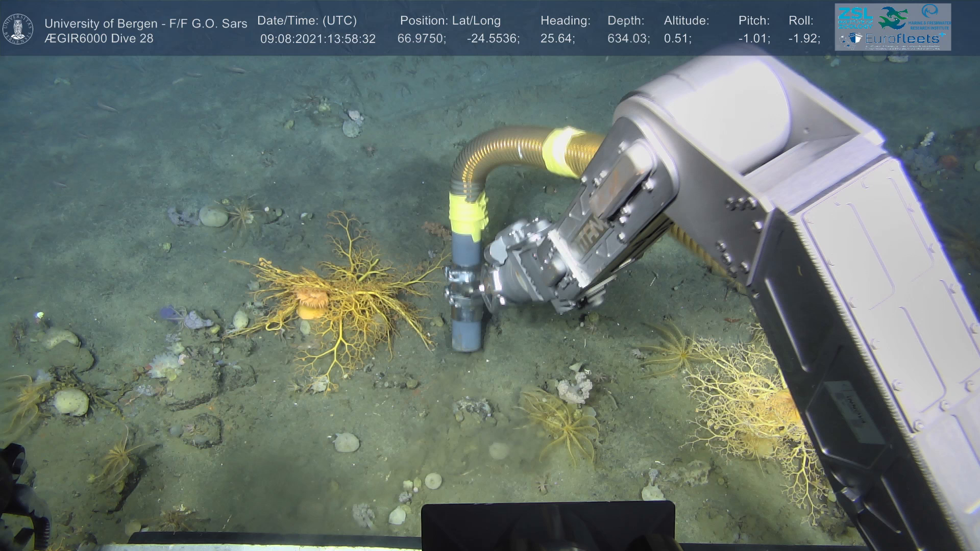The width and height of the screenshot is (980, 551).
Task: Click the longitude value -24.5536
Action: pos(493,39)
